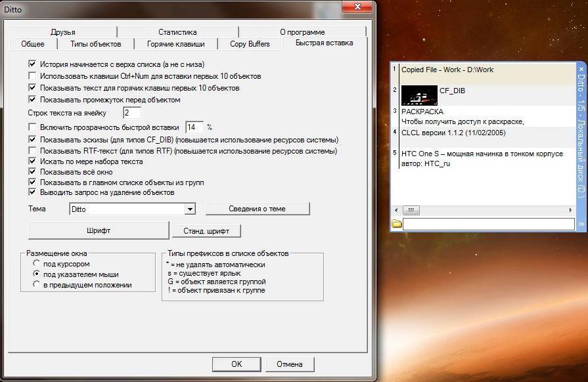This screenshot has height=382, width=588.
Task: Click left arrow on clip list scrollbar
Action: (x=396, y=211)
